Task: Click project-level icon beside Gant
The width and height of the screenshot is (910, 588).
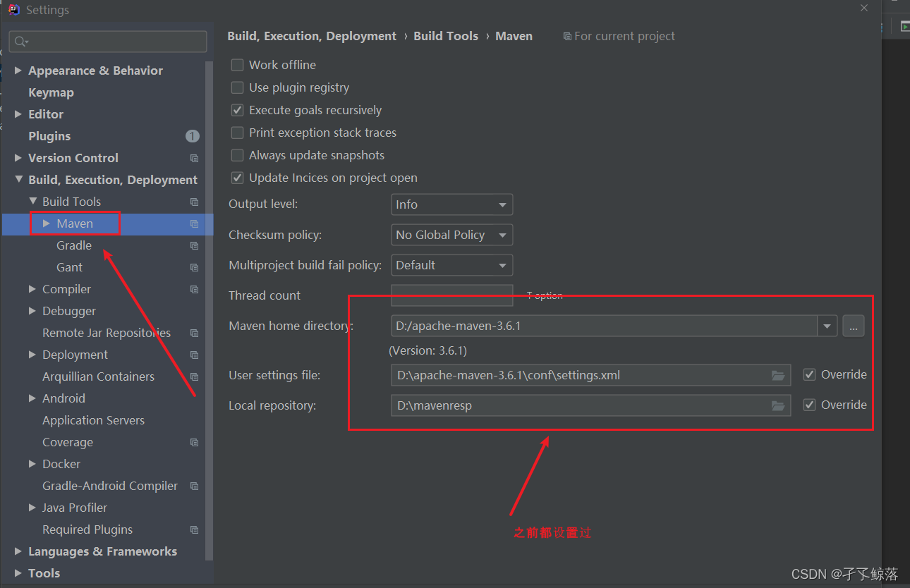Action: [x=195, y=267]
